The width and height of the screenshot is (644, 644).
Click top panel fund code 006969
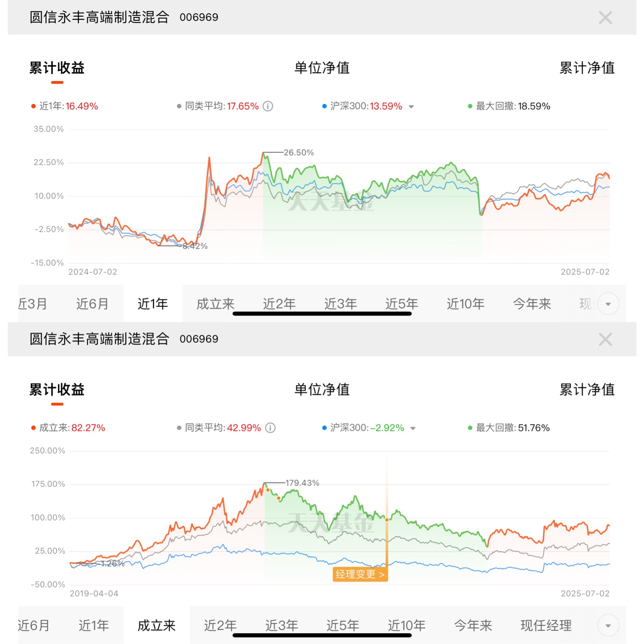coord(199,18)
